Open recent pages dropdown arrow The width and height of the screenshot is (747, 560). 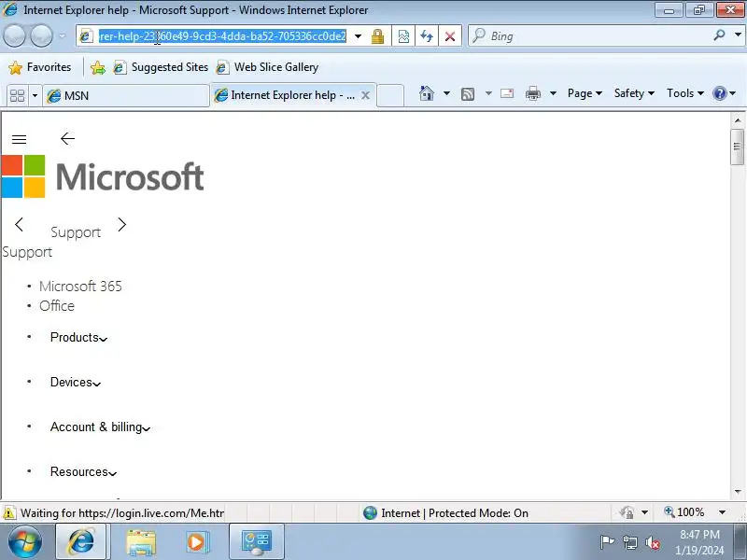click(63, 35)
